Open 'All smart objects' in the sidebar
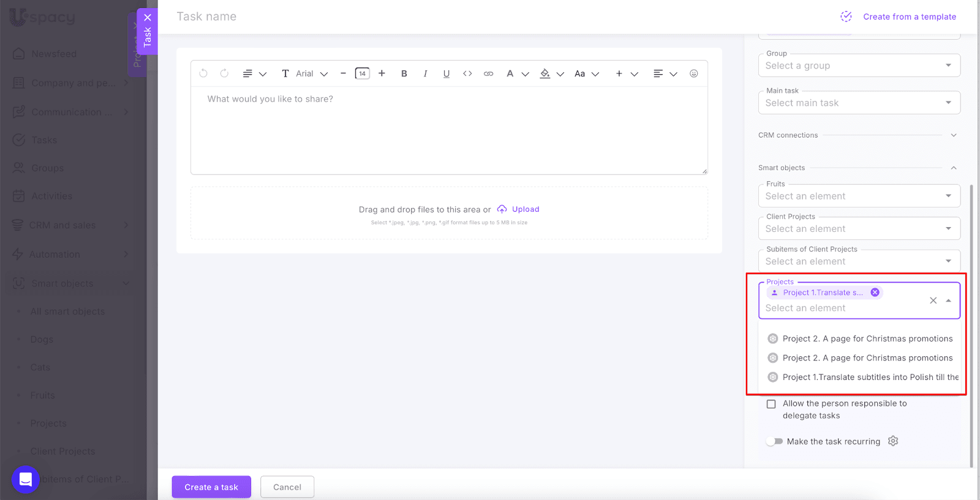The image size is (980, 500). coord(67,312)
